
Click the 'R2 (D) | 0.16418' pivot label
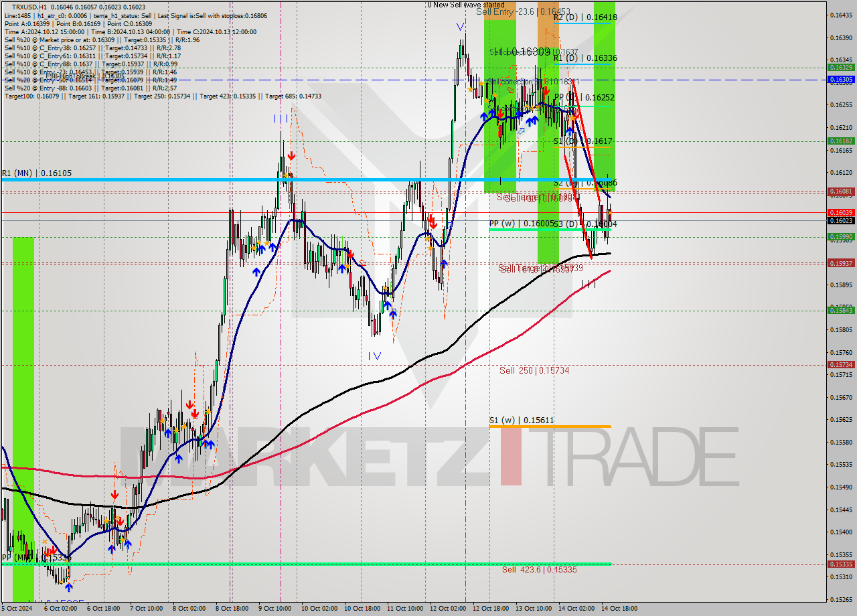point(585,17)
